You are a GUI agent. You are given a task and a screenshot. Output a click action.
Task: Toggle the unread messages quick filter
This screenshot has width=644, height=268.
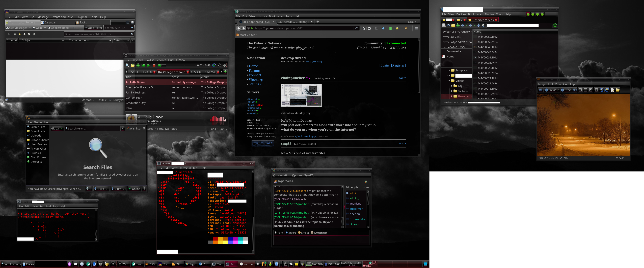[15, 34]
